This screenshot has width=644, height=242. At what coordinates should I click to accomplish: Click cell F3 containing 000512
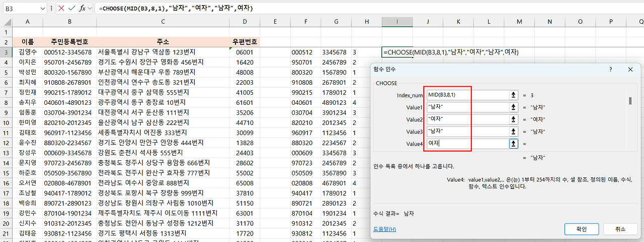[305, 52]
